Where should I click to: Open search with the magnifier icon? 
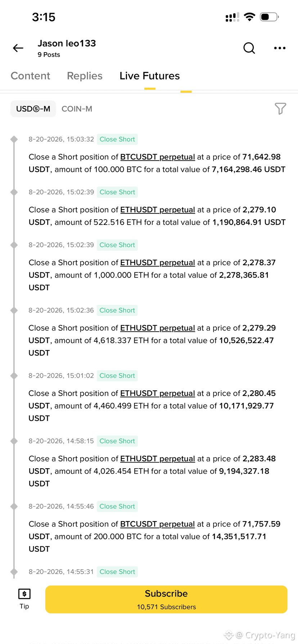(249, 48)
